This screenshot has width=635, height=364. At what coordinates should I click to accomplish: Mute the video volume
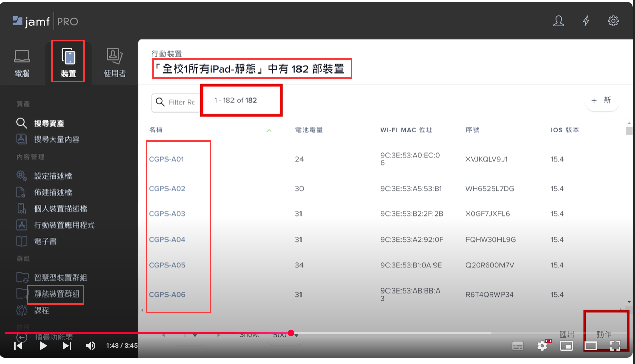click(91, 346)
